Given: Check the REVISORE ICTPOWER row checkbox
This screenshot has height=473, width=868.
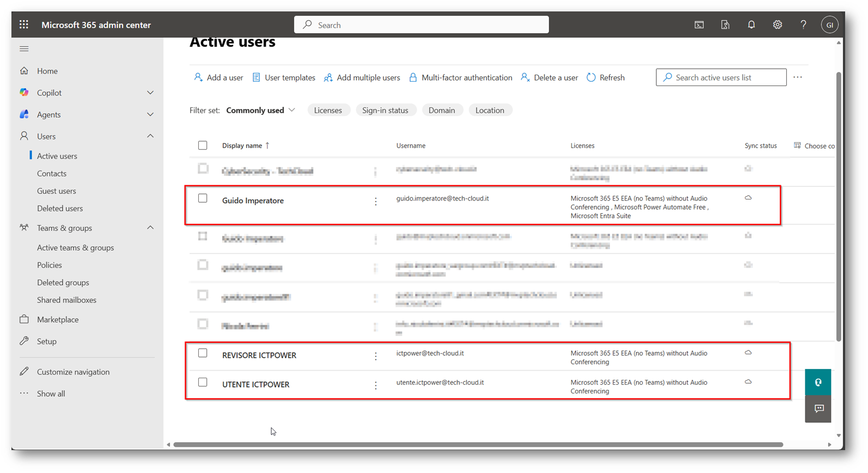Looking at the screenshot, I should click(x=203, y=353).
